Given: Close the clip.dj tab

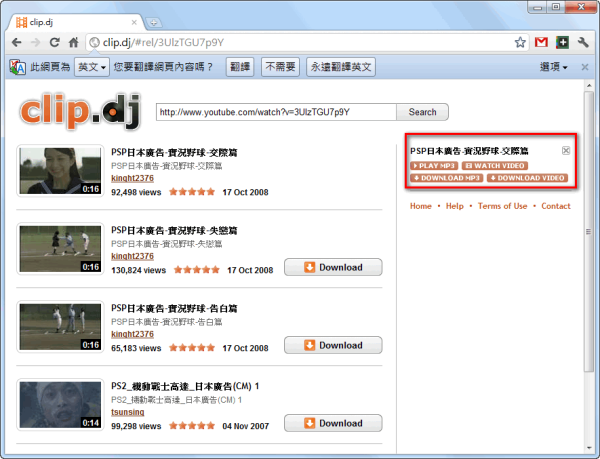Looking at the screenshot, I should pyautogui.click(x=134, y=23).
